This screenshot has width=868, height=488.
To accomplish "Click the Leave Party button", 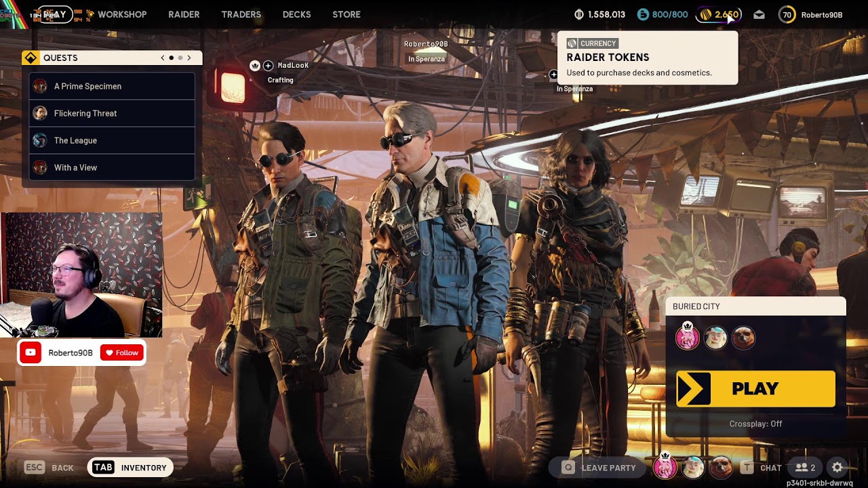I will [x=599, y=468].
